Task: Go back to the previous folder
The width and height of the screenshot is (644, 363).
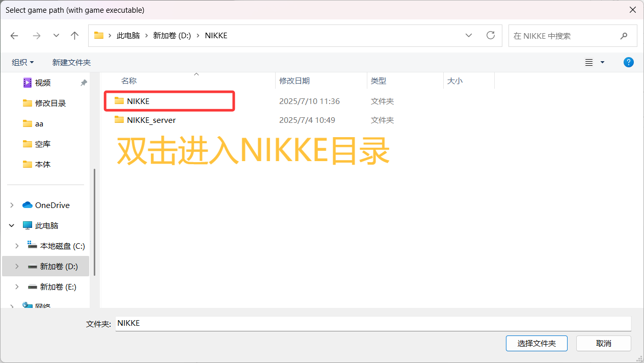Action: pos(14,36)
